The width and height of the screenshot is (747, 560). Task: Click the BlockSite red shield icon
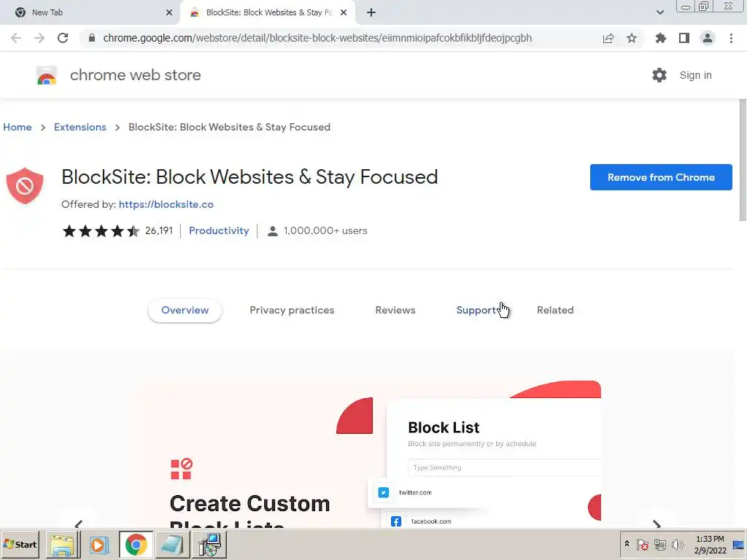click(x=25, y=186)
